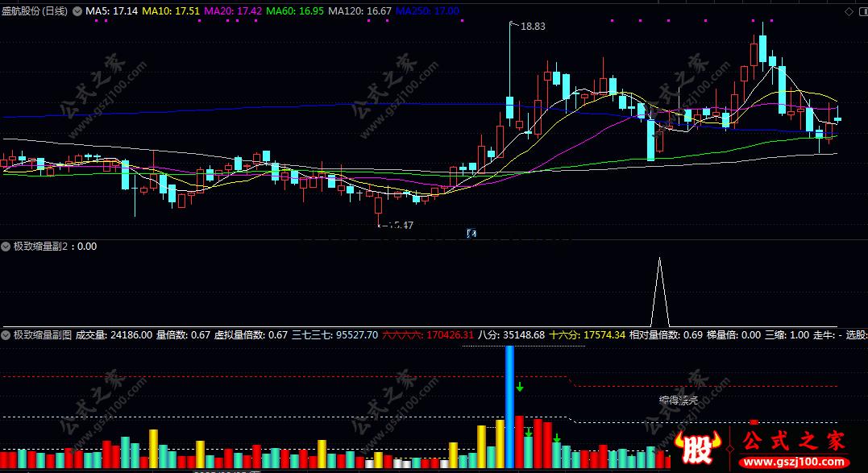Viewport: 868px width, 473px height.
Task: Click the 三七三七: 95527.70 value
Action: [x=335, y=335]
